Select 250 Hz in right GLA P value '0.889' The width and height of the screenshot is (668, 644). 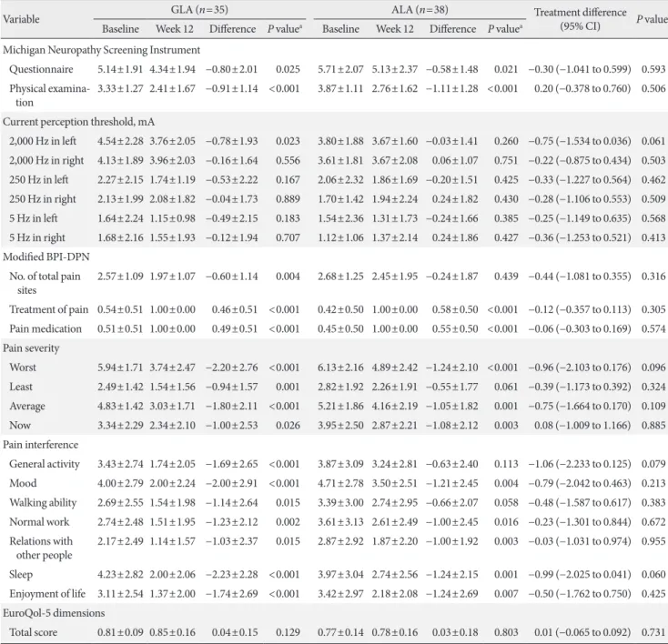pyautogui.click(x=288, y=199)
